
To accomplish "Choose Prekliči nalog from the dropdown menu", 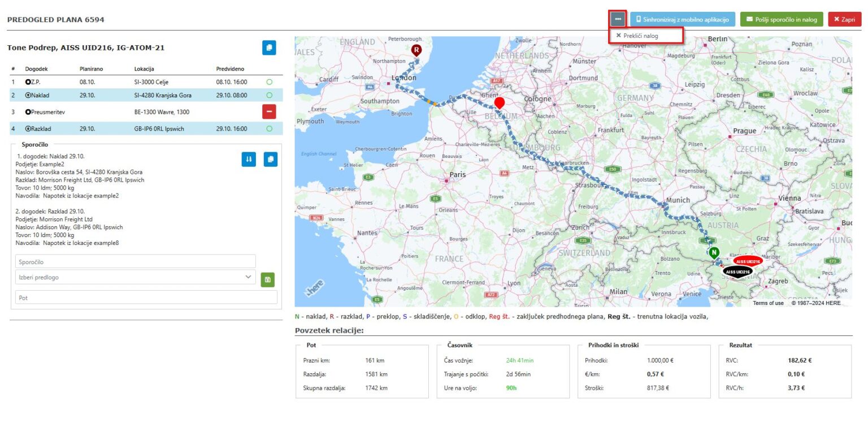I will coord(640,36).
